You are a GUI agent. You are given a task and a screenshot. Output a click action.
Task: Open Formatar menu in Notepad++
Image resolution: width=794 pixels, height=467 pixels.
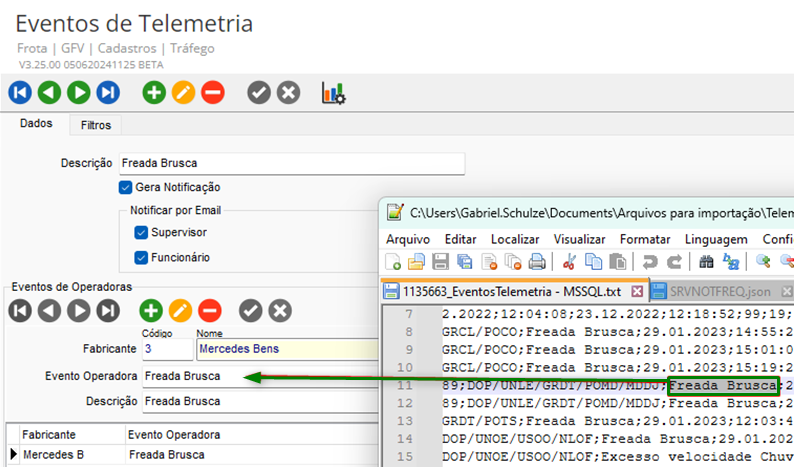[x=645, y=239]
